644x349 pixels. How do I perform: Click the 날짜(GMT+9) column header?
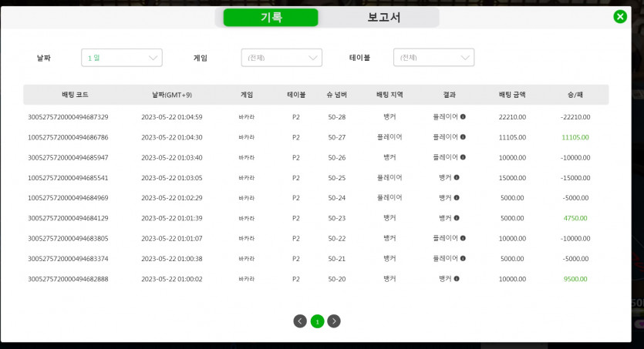[x=172, y=95]
